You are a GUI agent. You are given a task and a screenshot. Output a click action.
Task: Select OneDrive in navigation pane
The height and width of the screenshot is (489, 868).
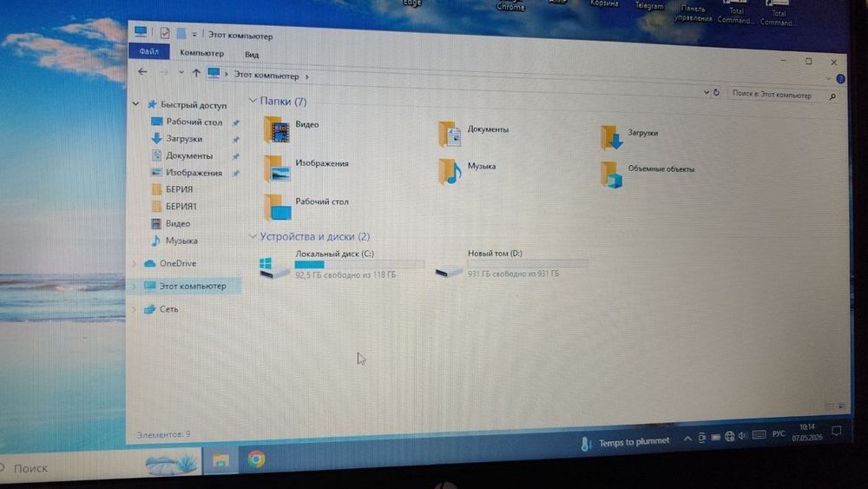pos(178,263)
